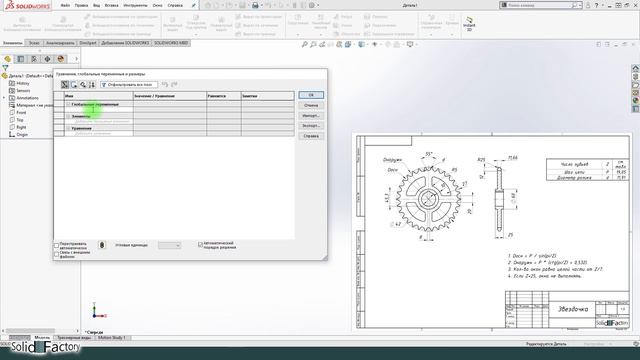Screen dimensions: 640x360
Task: Select the Top plane in tree
Action: 16,120
